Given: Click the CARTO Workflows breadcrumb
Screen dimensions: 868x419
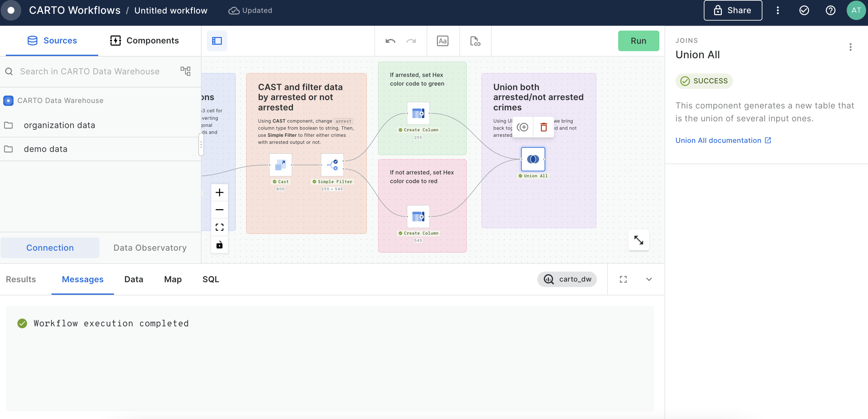Looking at the screenshot, I should pos(74,10).
